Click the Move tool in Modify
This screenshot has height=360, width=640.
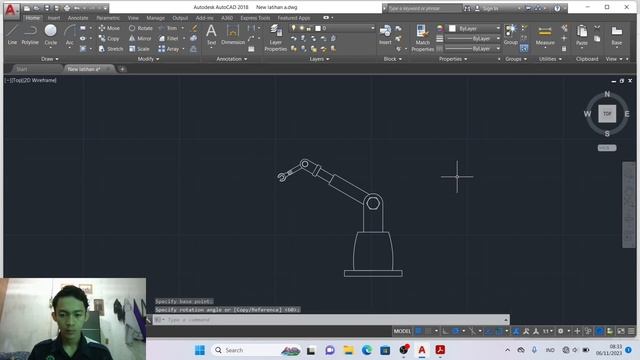click(109, 28)
